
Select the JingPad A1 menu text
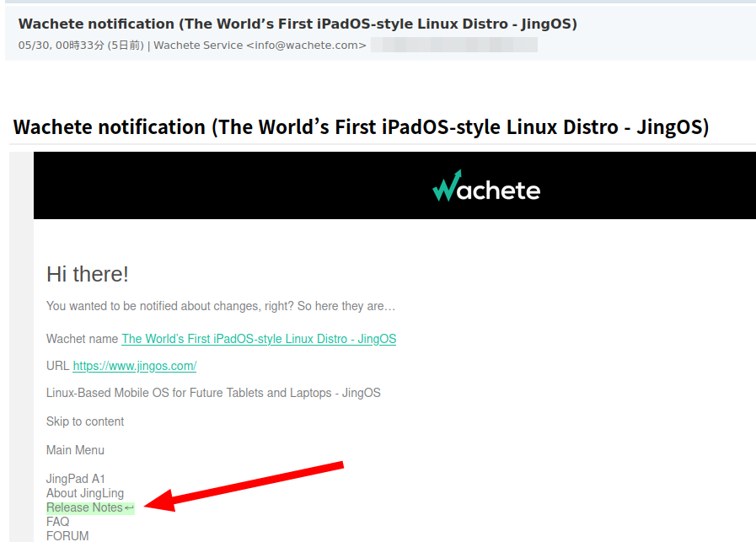[76, 479]
